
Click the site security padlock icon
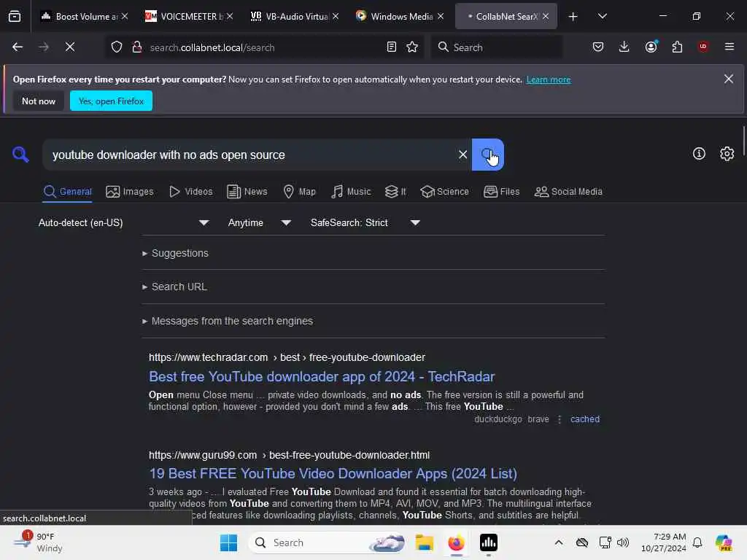[x=136, y=47]
